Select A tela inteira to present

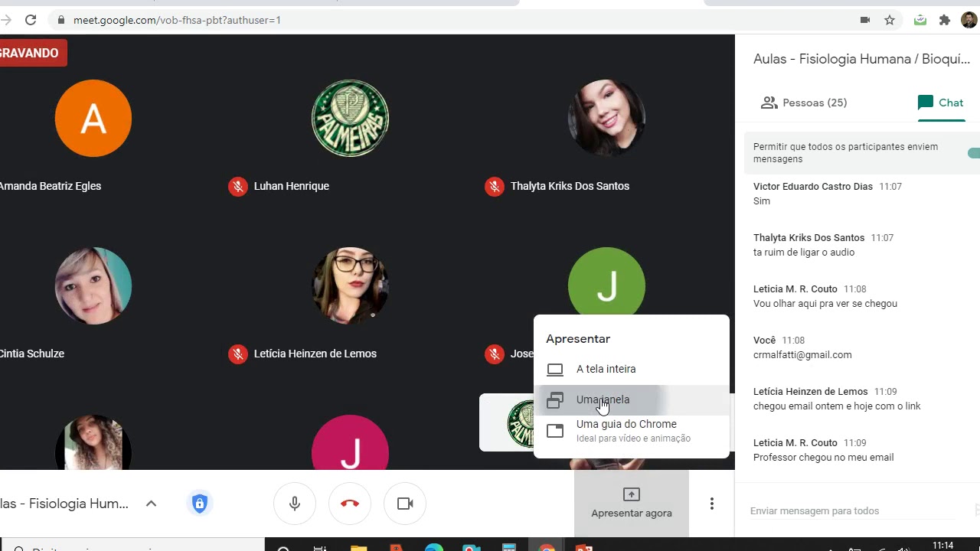(x=632, y=369)
